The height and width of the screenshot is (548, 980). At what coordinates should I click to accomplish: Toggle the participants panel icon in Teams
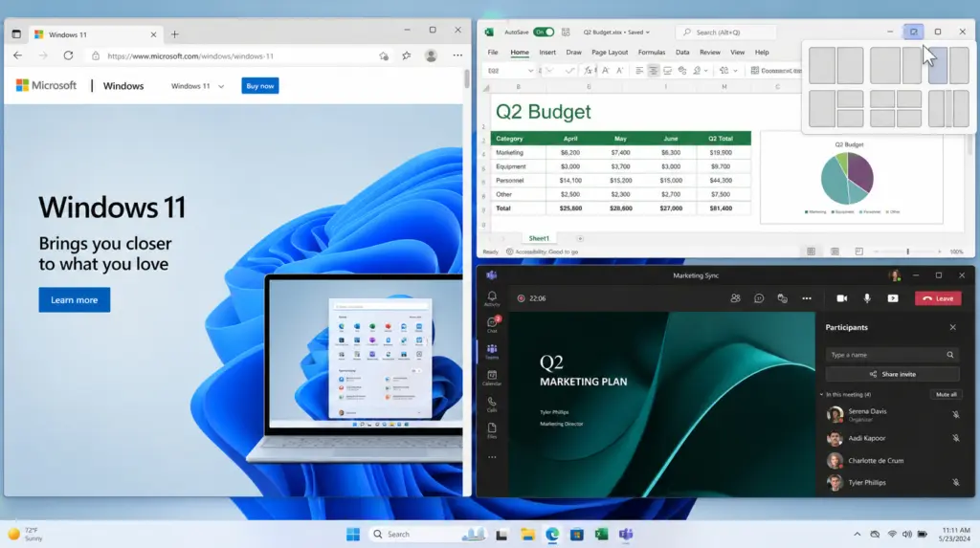735,298
